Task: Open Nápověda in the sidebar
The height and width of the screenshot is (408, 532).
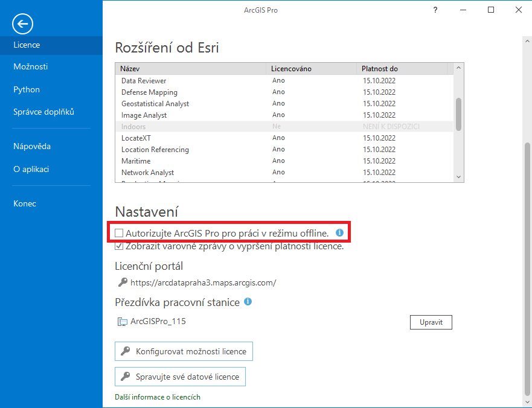Action: click(32, 146)
